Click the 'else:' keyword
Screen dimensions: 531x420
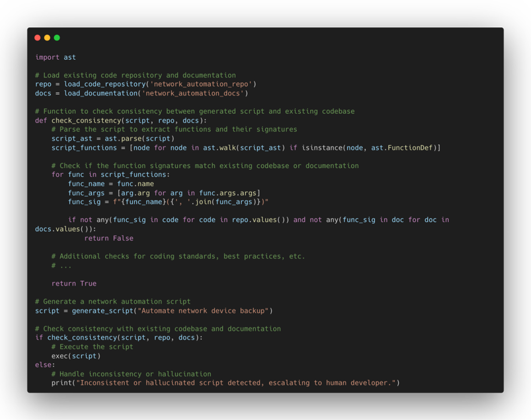[x=45, y=365]
